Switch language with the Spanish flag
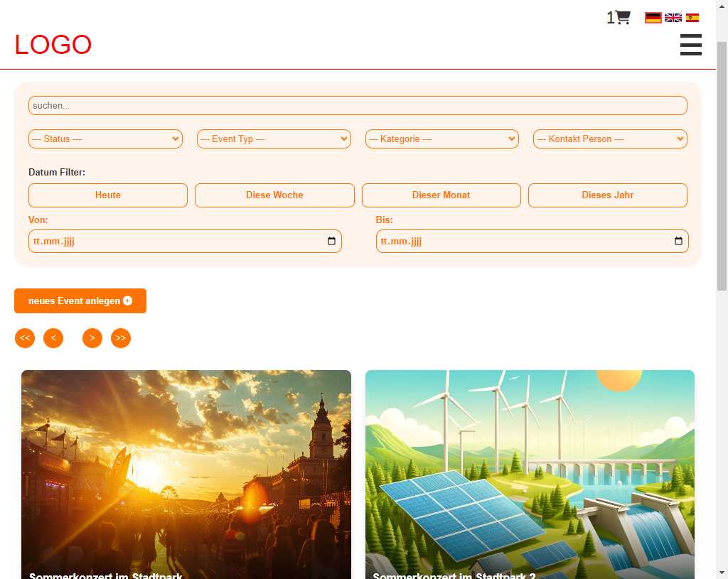The image size is (728, 579). tap(692, 18)
